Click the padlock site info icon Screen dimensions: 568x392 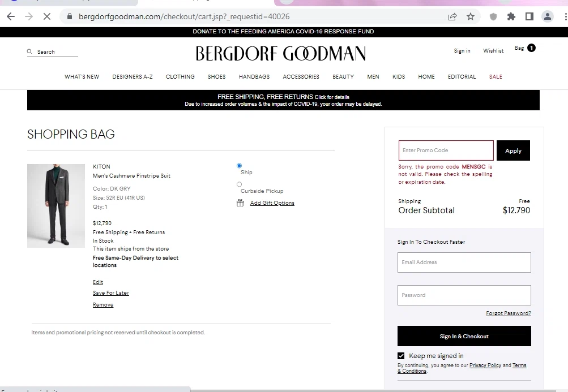[x=70, y=16]
